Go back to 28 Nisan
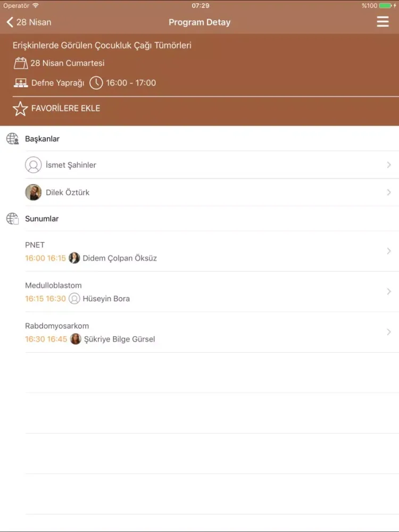The image size is (399, 532). [x=29, y=22]
